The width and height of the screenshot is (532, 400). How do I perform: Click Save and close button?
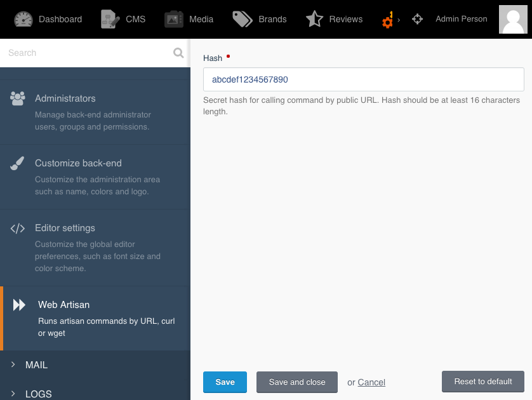point(297,382)
